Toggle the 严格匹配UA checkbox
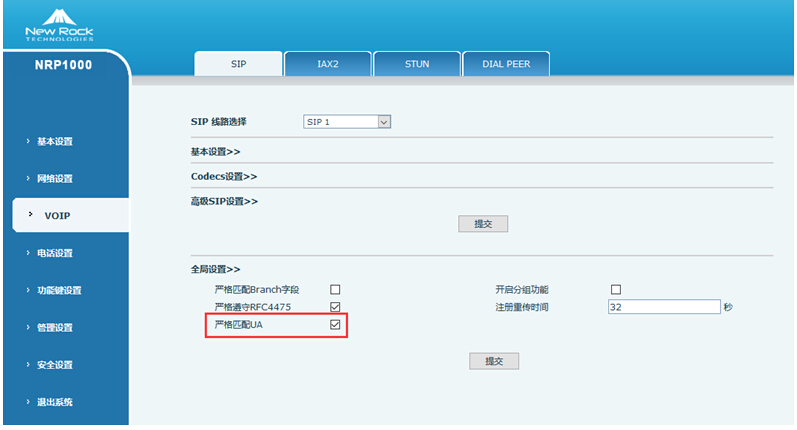The height and width of the screenshot is (430, 797). coord(335,324)
